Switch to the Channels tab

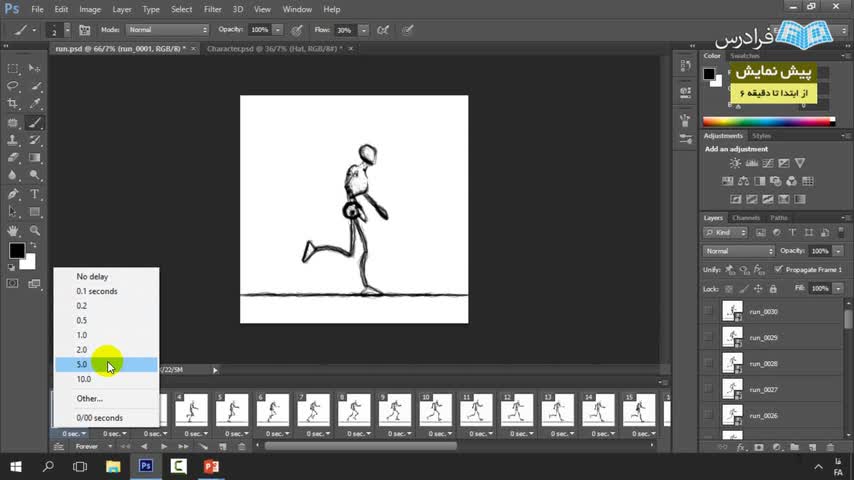pos(746,218)
